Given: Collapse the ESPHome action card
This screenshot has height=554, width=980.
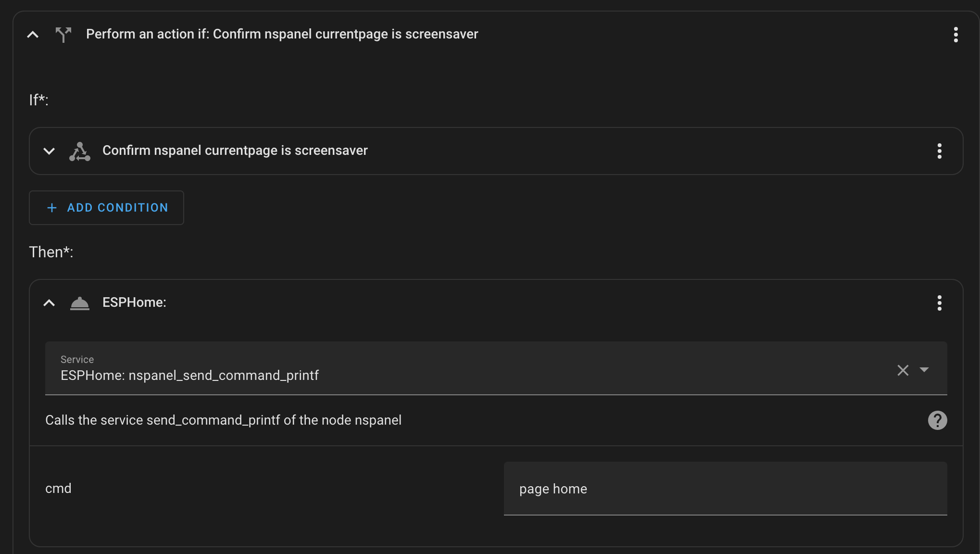Looking at the screenshot, I should (x=50, y=303).
